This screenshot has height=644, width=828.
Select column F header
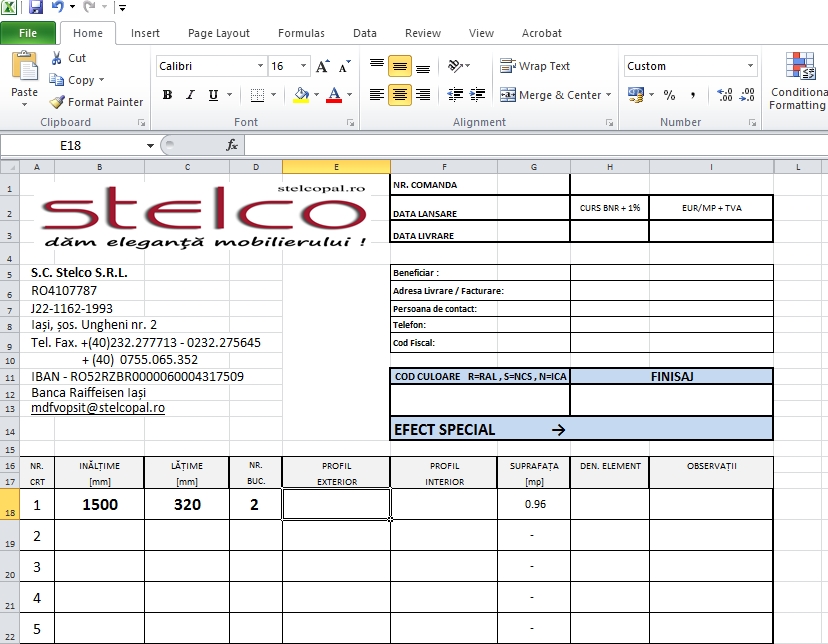coord(444,167)
